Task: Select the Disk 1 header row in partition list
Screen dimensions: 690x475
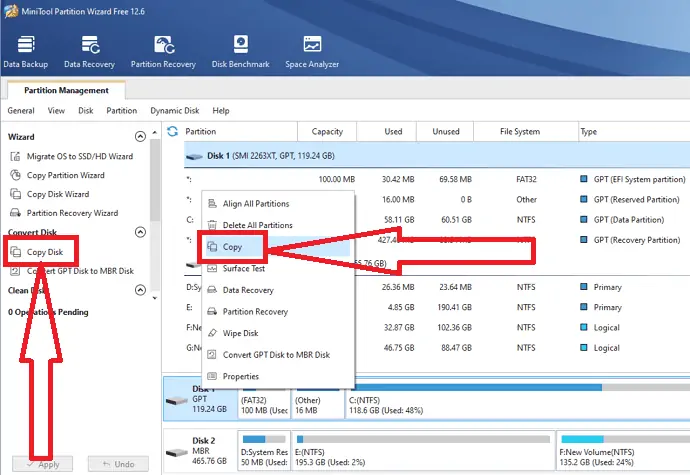Action: (437, 156)
